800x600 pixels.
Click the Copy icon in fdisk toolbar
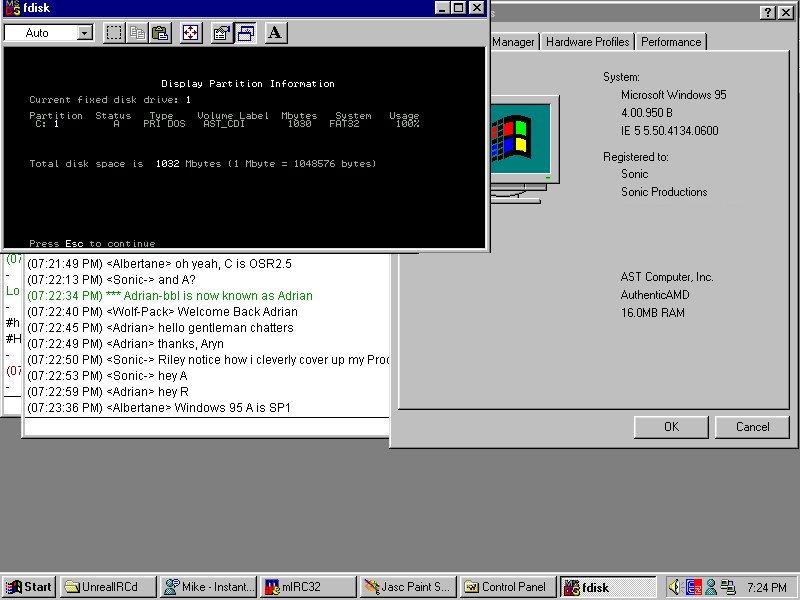tap(138, 33)
